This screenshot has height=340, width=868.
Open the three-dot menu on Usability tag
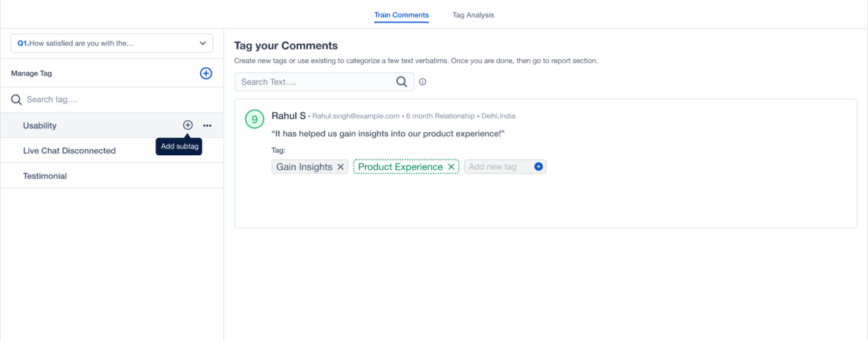coord(207,126)
